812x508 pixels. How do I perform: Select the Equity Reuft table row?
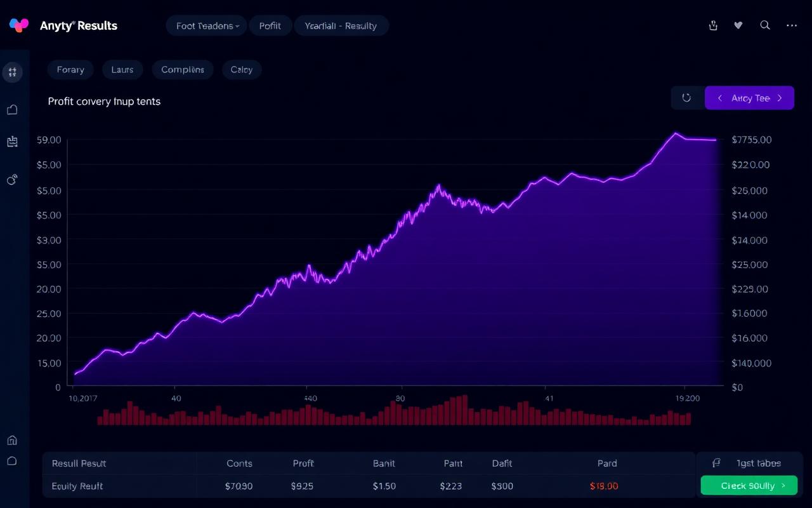coord(369,486)
